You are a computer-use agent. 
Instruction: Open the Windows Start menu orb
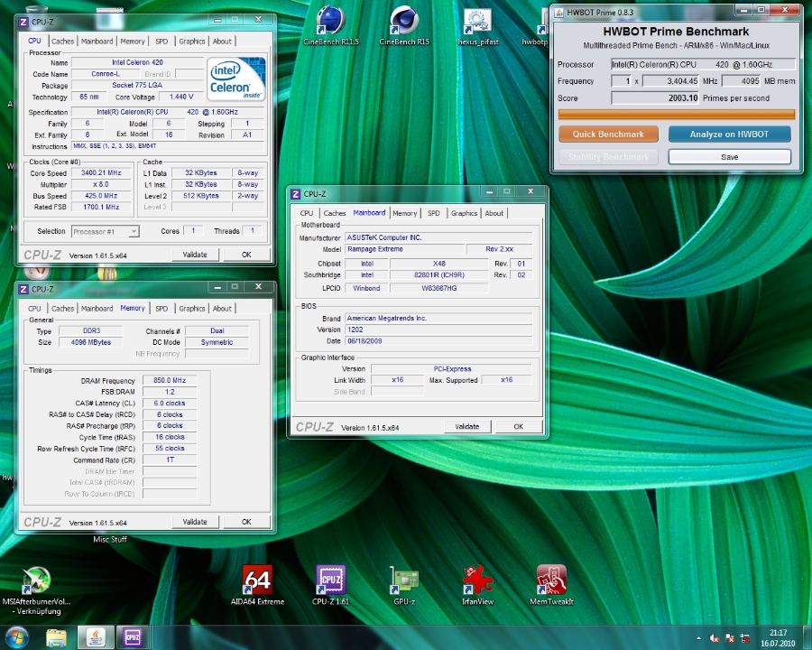tap(15, 637)
